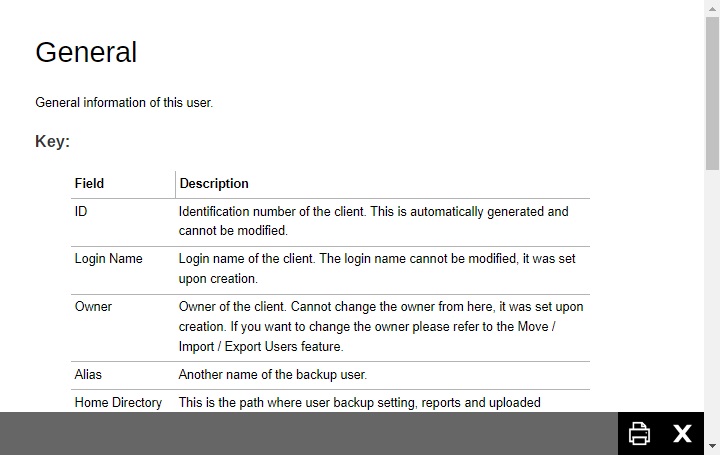Close the help panel with X
Image resolution: width=720 pixels, height=455 pixels.
click(x=682, y=433)
